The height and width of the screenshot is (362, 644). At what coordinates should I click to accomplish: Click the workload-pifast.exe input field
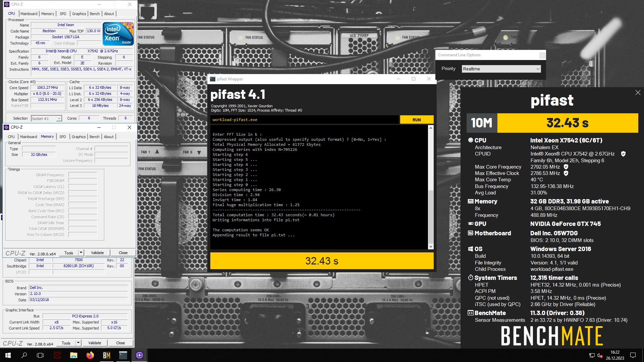point(305,120)
